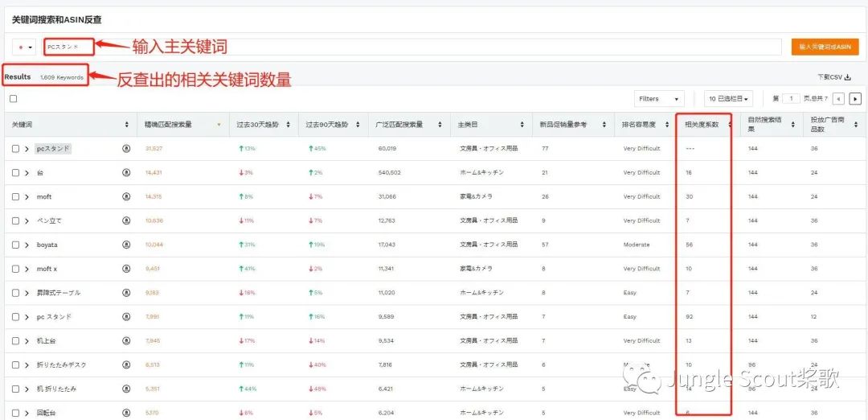Expand the pcスタンド row details
868x420 pixels.
pos(27,149)
